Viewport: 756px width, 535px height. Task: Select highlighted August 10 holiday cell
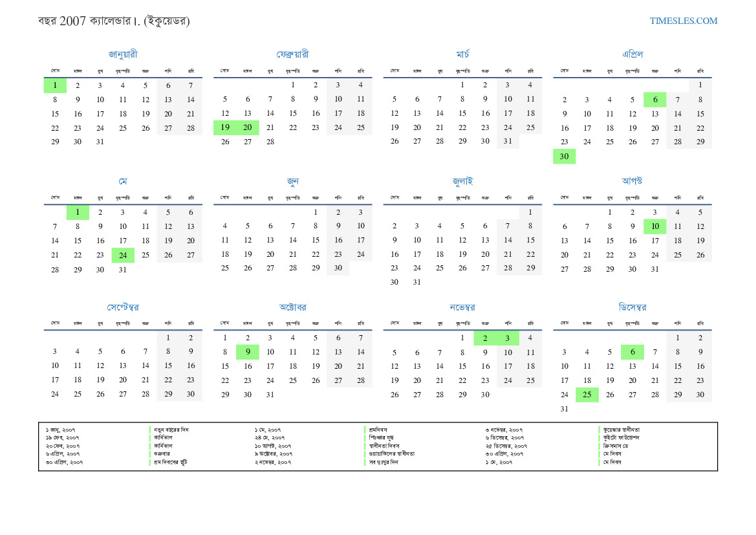[x=654, y=226]
